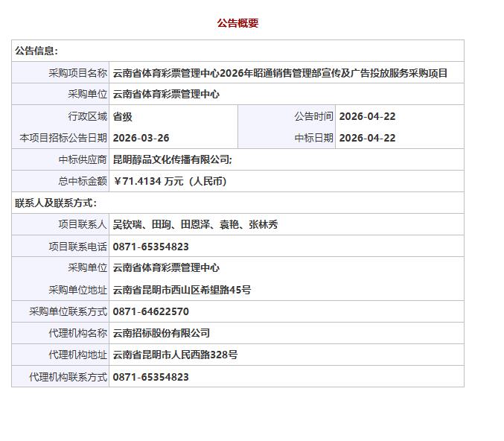Select the project name text about 昭通销售管理部
The height and width of the screenshot is (441, 504).
click(280, 73)
